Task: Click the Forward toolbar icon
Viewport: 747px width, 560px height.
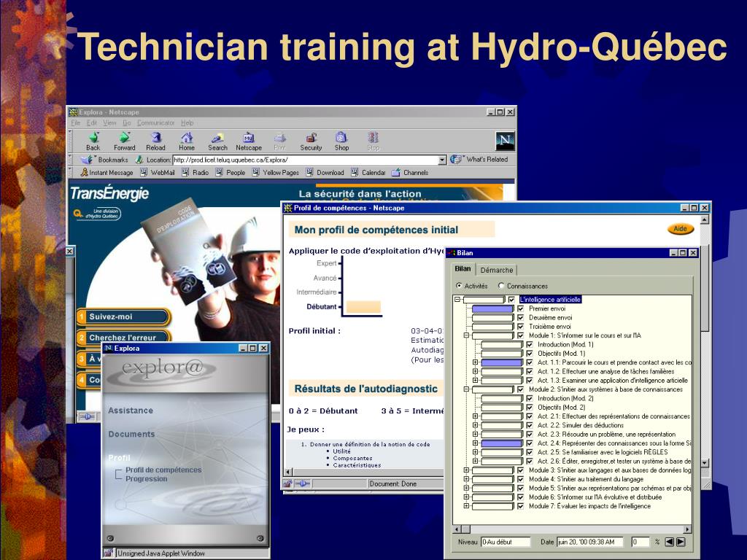Action: tap(124, 141)
